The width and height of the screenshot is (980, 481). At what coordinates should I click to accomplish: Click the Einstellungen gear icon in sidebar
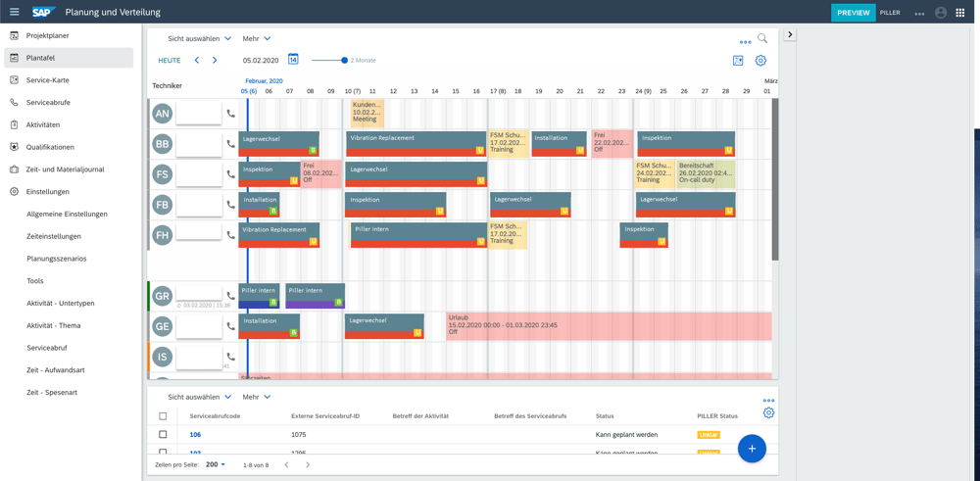pyautogui.click(x=15, y=192)
